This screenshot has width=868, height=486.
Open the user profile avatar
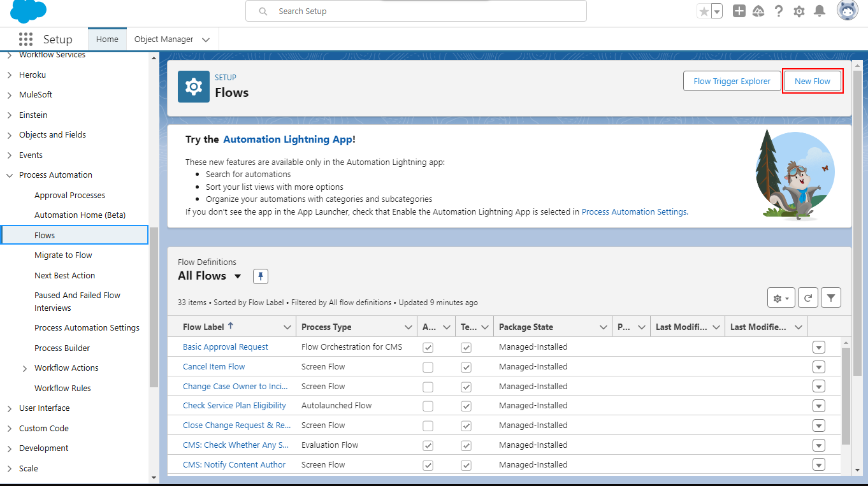pos(848,11)
